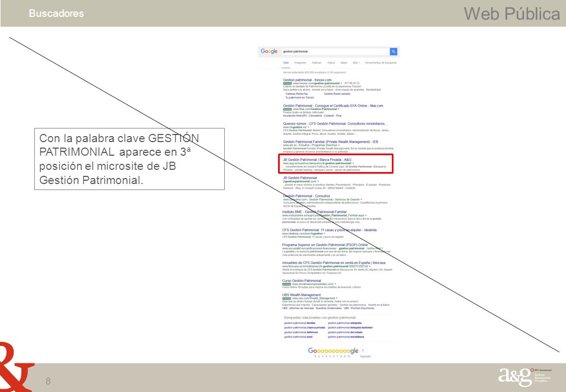The image size is (566, 392).
Task: Click the slide page number 8
Action: pos(48,381)
